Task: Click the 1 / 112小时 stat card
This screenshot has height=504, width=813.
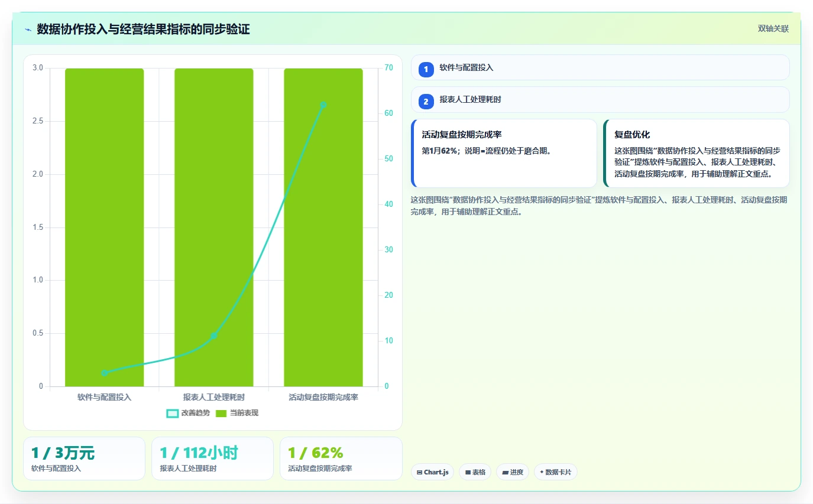Action: [x=212, y=459]
